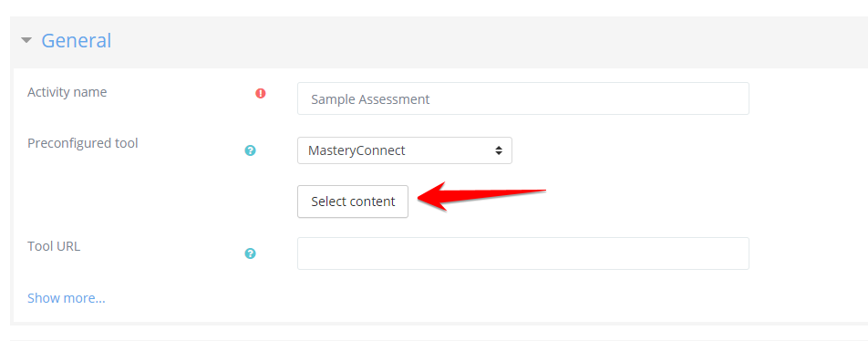
Task: Focus the empty Tool URL field
Action: pyautogui.click(x=523, y=253)
